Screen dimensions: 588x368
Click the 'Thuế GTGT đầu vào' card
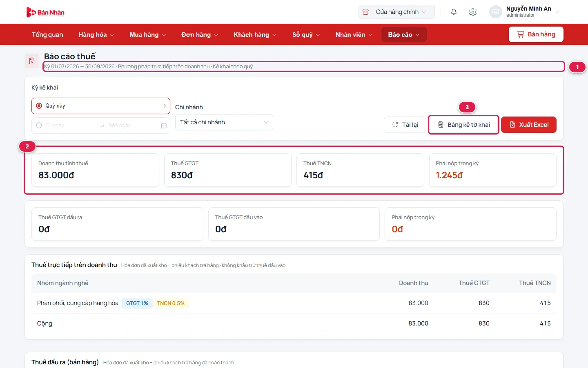pos(294,224)
